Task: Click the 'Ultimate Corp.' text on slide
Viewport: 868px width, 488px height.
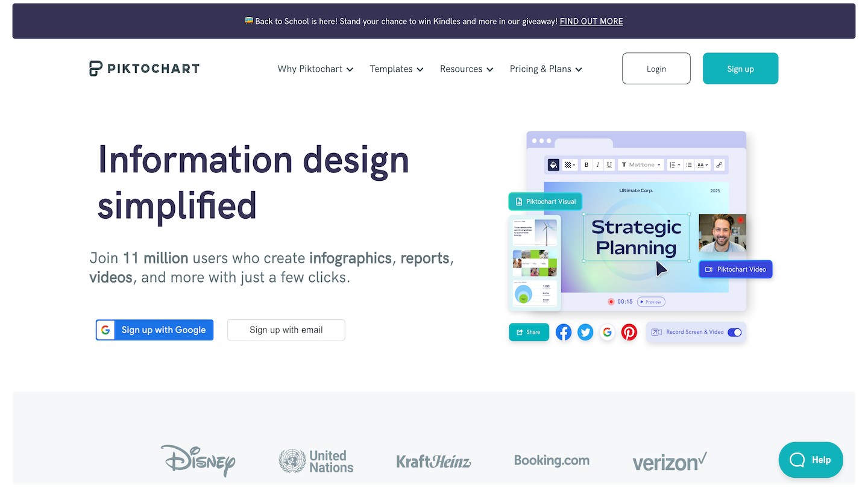Action: pos(636,190)
